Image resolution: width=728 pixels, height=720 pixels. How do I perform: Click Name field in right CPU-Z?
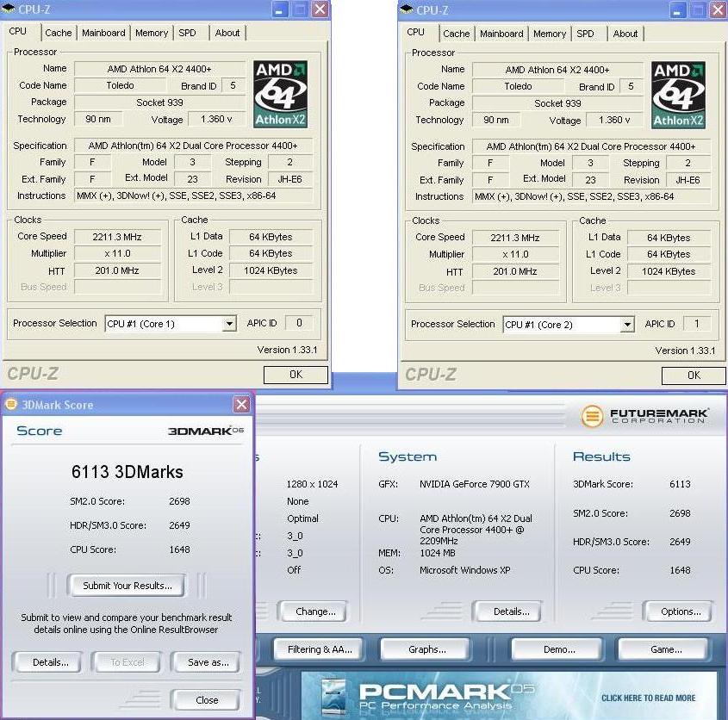pyautogui.click(x=557, y=70)
